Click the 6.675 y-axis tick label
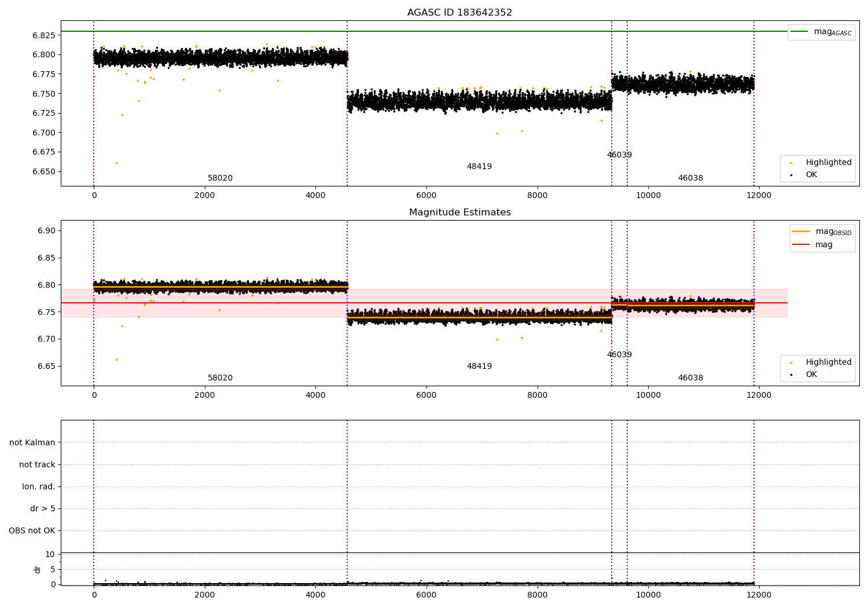 44,152
